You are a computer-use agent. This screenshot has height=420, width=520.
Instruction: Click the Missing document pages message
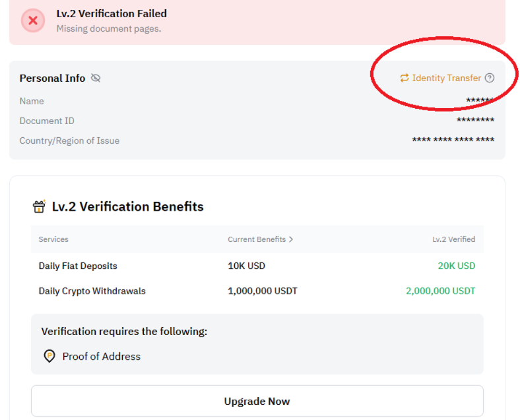click(x=108, y=29)
